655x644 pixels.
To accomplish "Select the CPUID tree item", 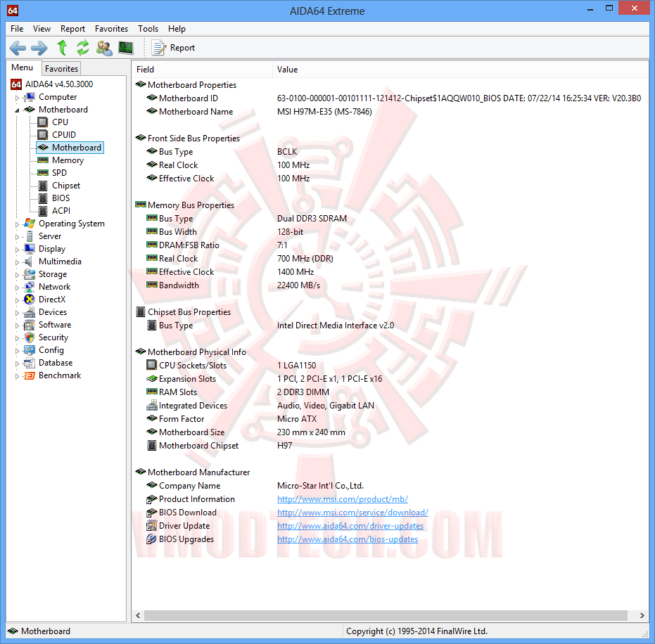I will coord(63,135).
